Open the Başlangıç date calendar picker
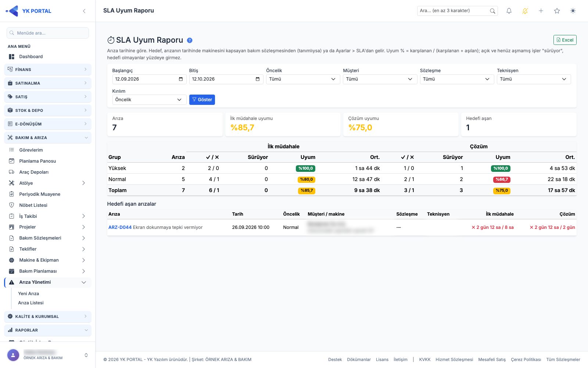 point(180,79)
